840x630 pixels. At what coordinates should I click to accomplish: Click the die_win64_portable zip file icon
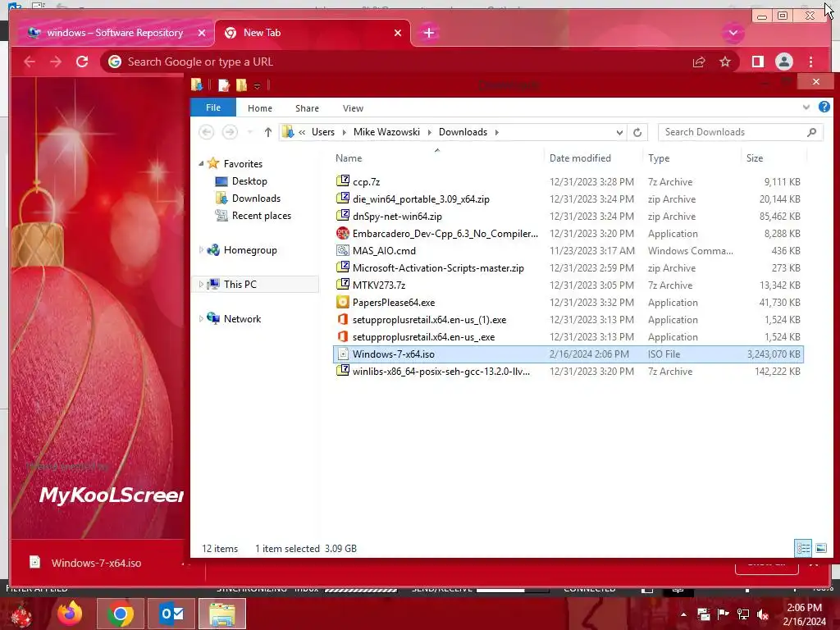[x=343, y=199]
